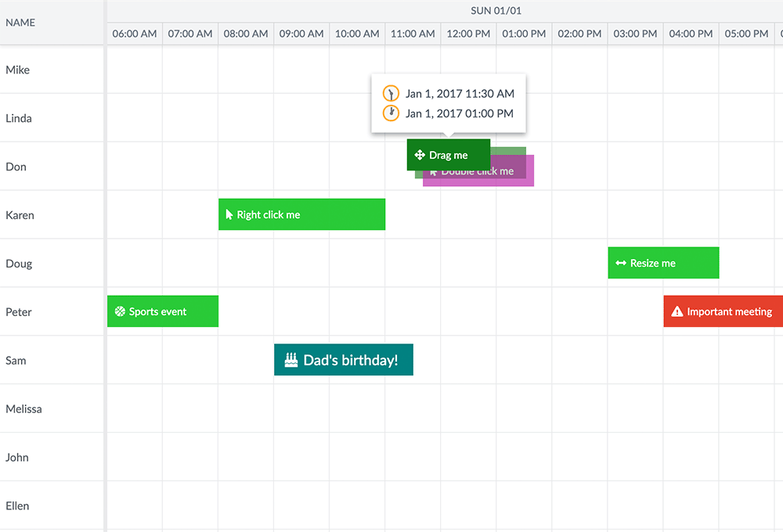The width and height of the screenshot is (783, 532).
Task: Click the SUN 01/01 date header
Action: pyautogui.click(x=496, y=10)
